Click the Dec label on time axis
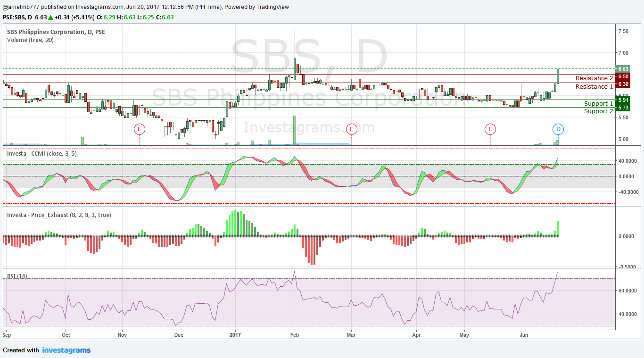The image size is (644, 358). click(x=179, y=335)
